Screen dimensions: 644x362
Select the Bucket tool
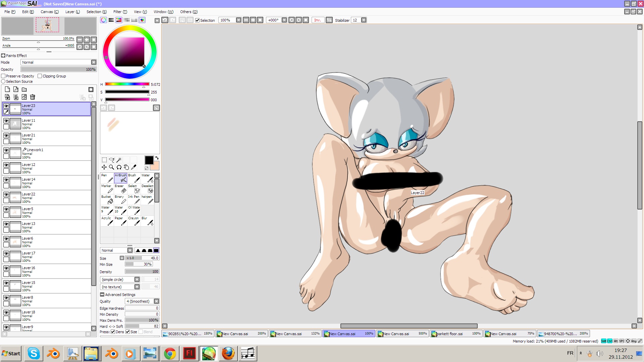click(106, 199)
